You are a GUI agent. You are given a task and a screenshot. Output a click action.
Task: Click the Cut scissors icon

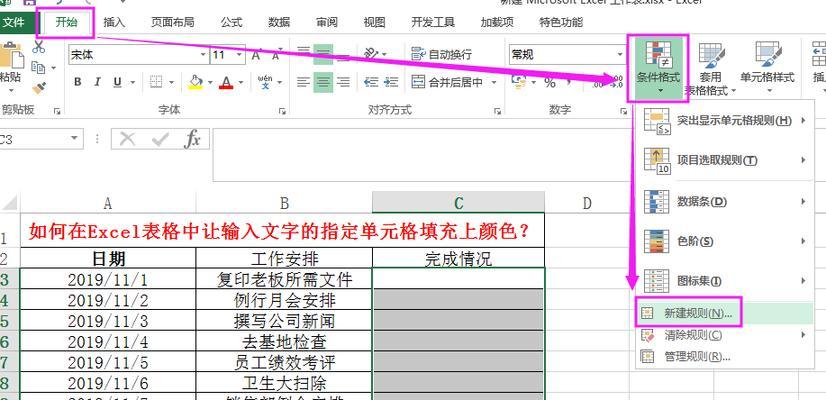pyautogui.click(x=38, y=47)
